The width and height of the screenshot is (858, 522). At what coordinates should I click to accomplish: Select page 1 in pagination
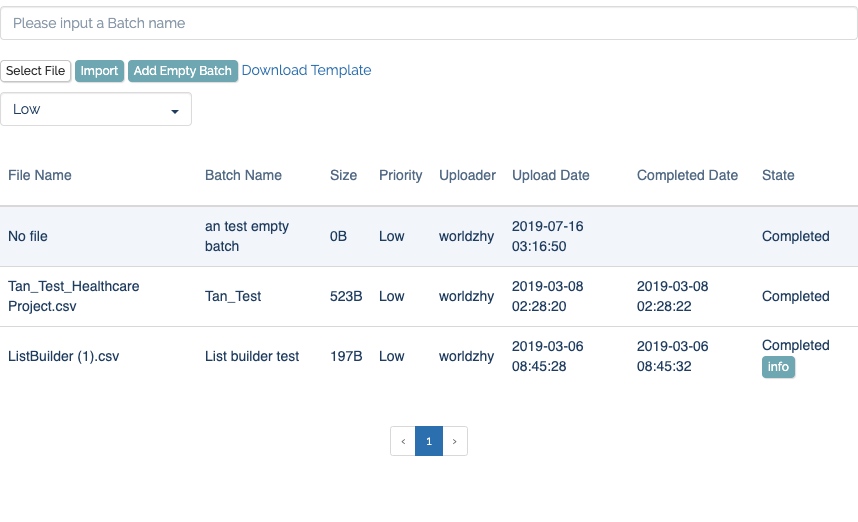428,441
